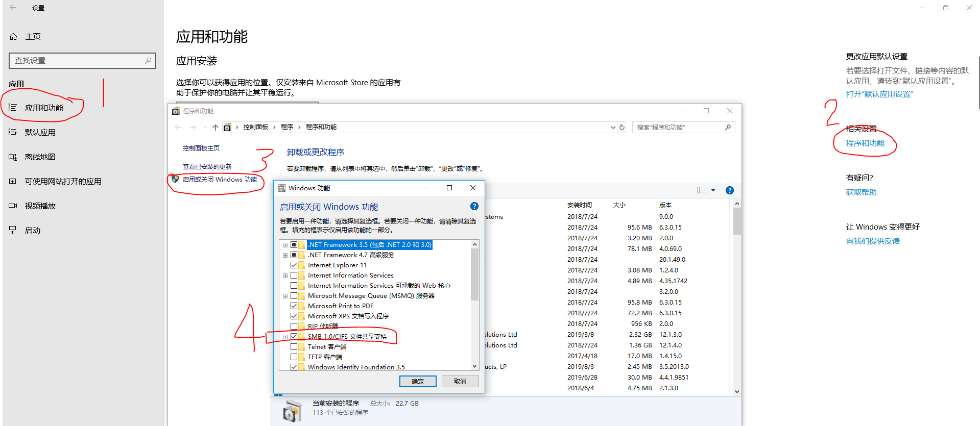
Task: Click control panel icon in address bar
Action: tap(227, 128)
